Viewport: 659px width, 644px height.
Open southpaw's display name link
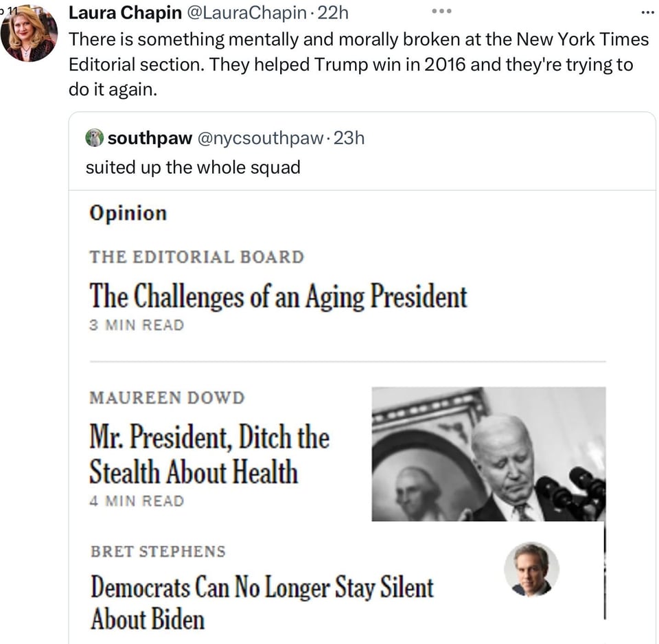coord(150,138)
